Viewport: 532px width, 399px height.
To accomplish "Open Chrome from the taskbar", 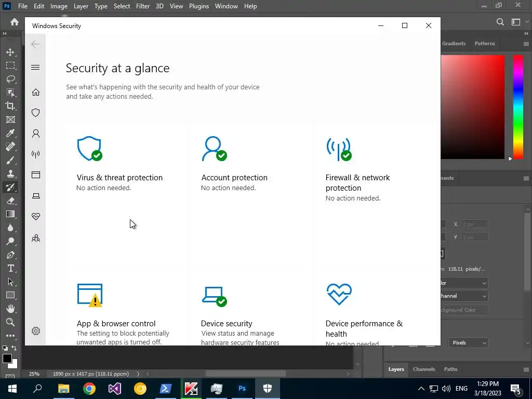I will (x=89, y=389).
